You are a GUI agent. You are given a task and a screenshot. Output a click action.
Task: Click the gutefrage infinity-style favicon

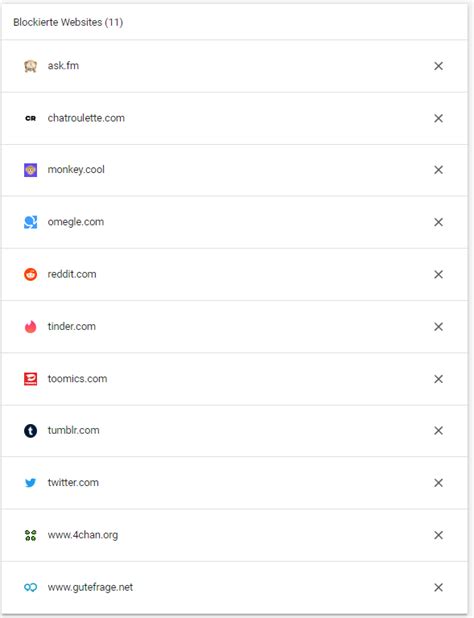[30, 587]
